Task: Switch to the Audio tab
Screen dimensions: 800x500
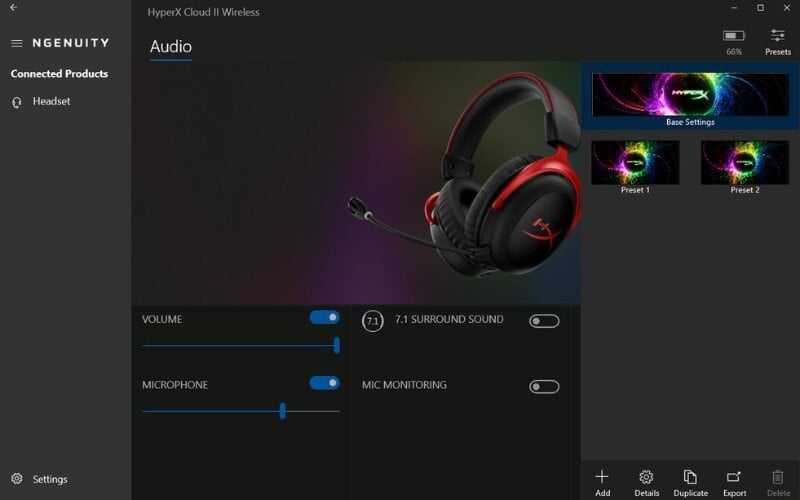Action: 171,47
